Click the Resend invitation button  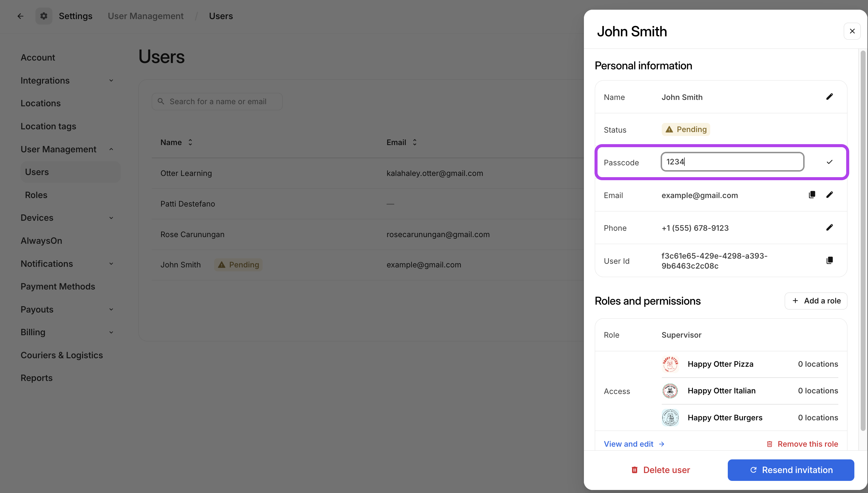[790, 470]
